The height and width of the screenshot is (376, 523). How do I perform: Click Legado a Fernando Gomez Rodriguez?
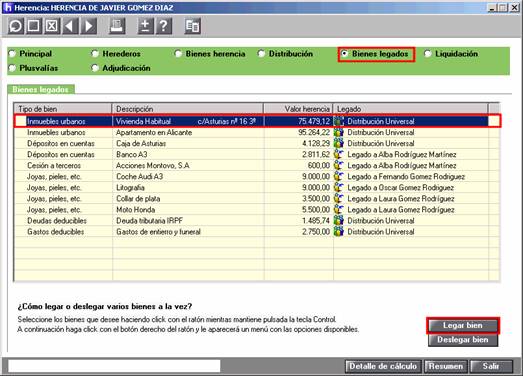406,176
